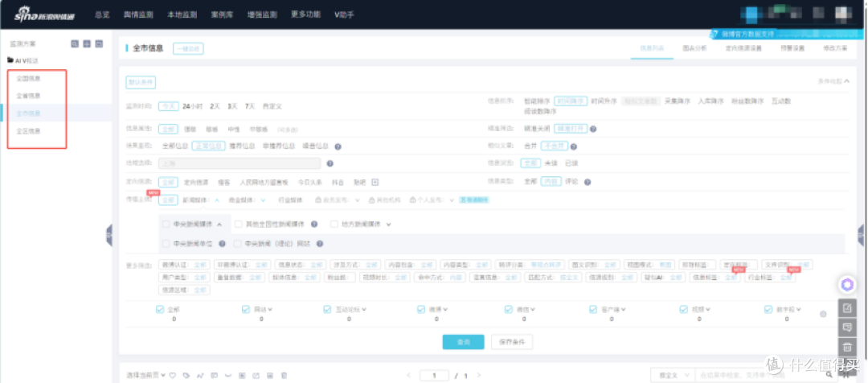Check the 中央新闻单位 checkbox
The image size is (868, 383).
[166, 243]
